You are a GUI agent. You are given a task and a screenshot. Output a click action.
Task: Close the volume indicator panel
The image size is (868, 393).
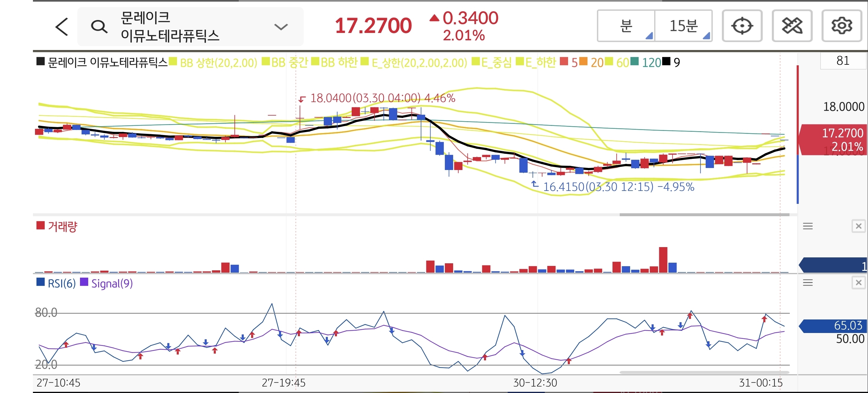tap(858, 226)
